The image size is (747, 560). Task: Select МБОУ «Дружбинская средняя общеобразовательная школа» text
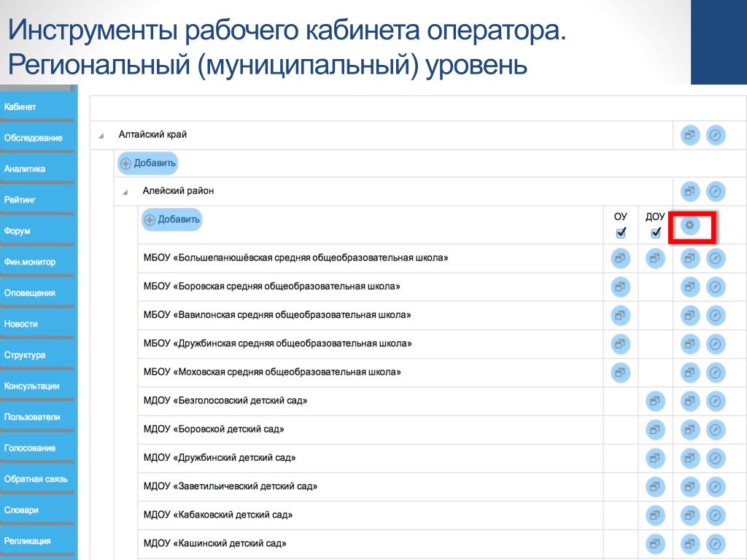point(278,343)
